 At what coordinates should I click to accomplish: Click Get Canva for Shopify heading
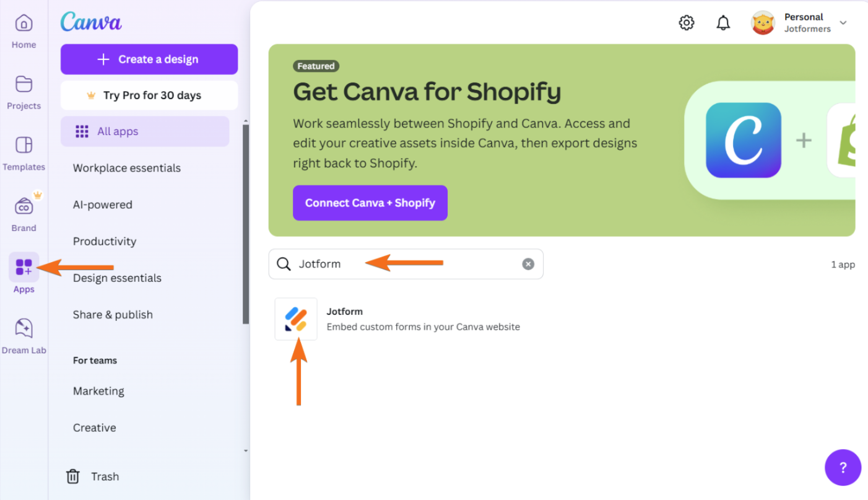(427, 92)
